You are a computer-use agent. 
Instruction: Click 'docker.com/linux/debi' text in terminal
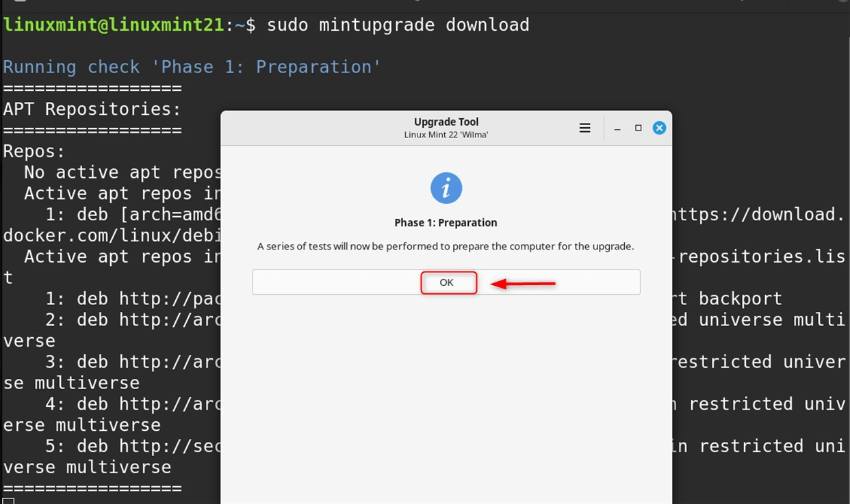tap(112, 236)
